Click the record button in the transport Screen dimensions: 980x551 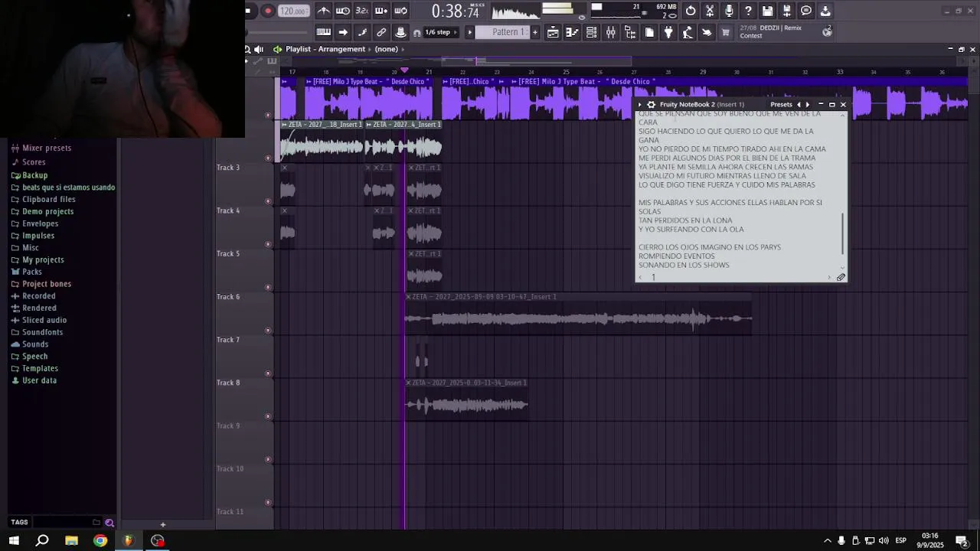pyautogui.click(x=268, y=11)
